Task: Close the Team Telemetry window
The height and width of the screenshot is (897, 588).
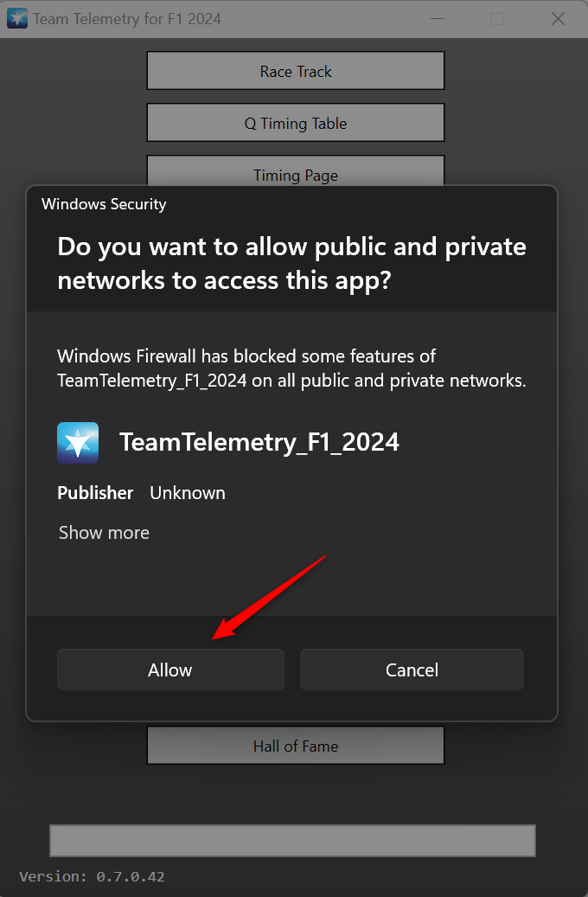Action: (558, 18)
